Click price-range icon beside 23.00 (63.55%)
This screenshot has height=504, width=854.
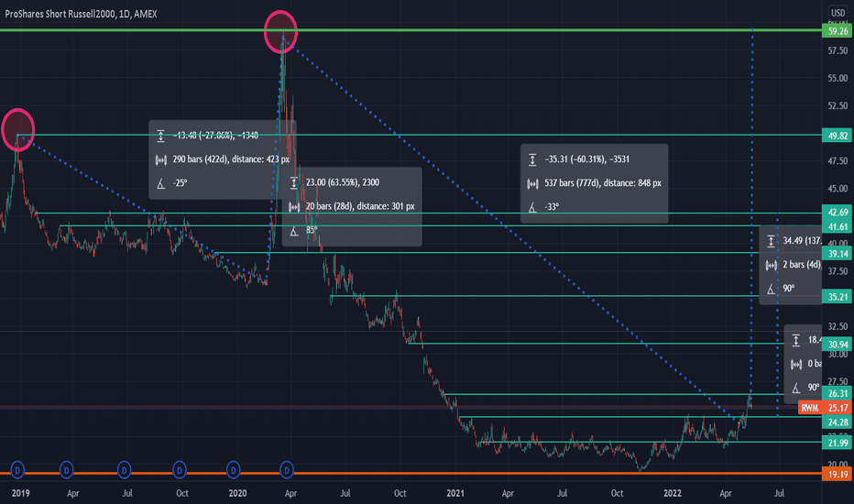pos(293,182)
